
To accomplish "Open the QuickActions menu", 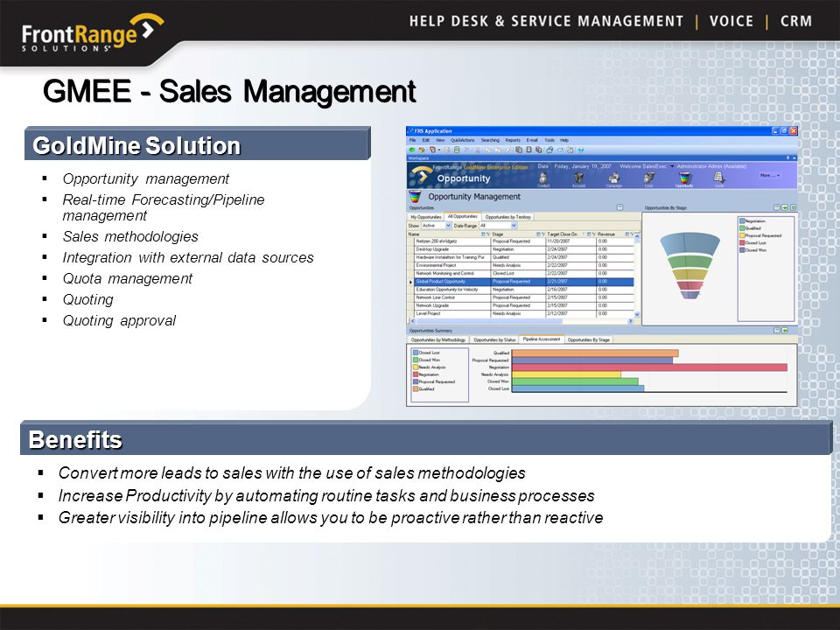I will 462,140.
